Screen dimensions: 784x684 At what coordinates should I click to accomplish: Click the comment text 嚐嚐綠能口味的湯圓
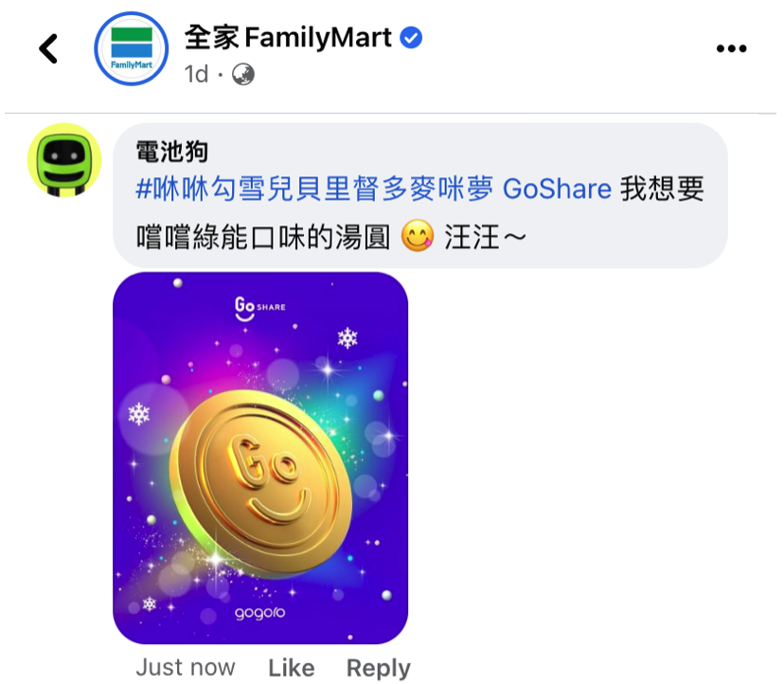pos(263,237)
